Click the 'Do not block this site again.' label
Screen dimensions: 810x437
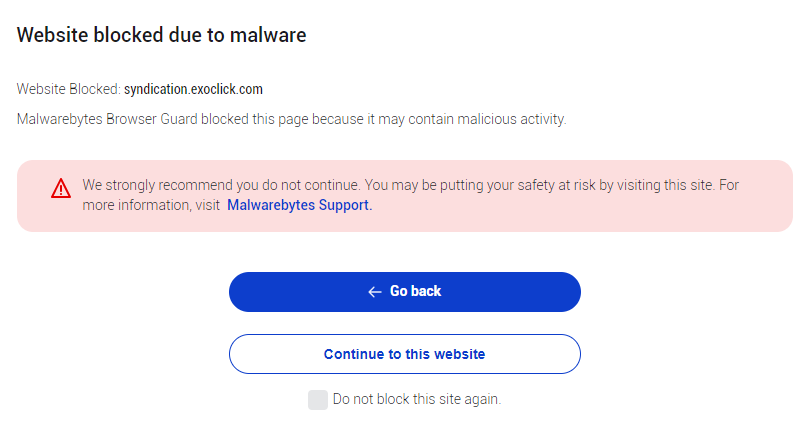(416, 399)
